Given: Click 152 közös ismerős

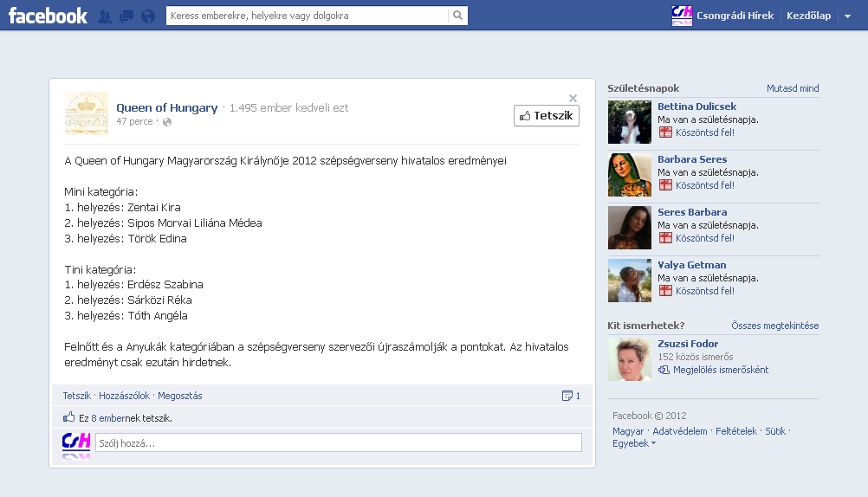Looking at the screenshot, I should pos(696,357).
